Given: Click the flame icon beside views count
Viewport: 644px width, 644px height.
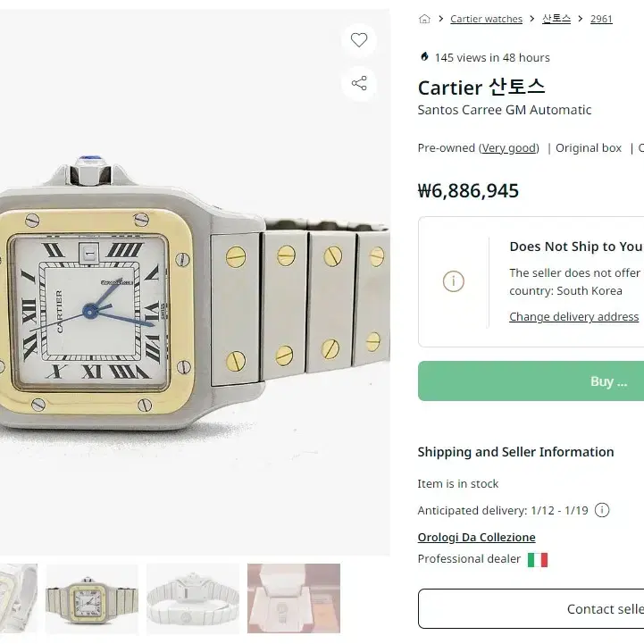Looking at the screenshot, I should [x=424, y=56].
